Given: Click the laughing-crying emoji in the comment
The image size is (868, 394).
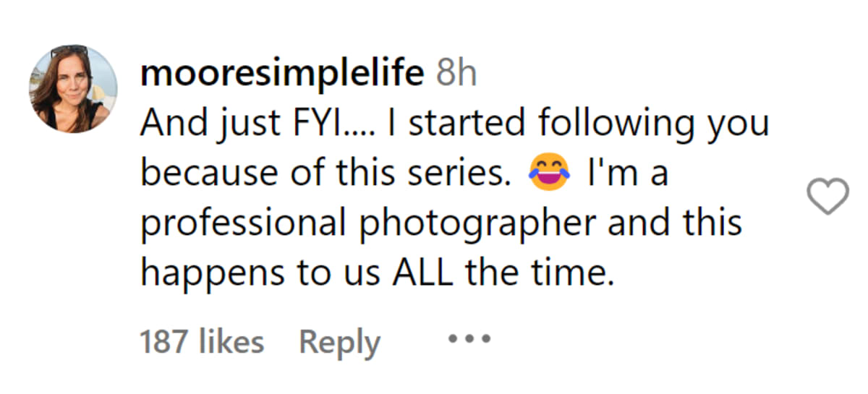Looking at the screenshot, I should 549,175.
